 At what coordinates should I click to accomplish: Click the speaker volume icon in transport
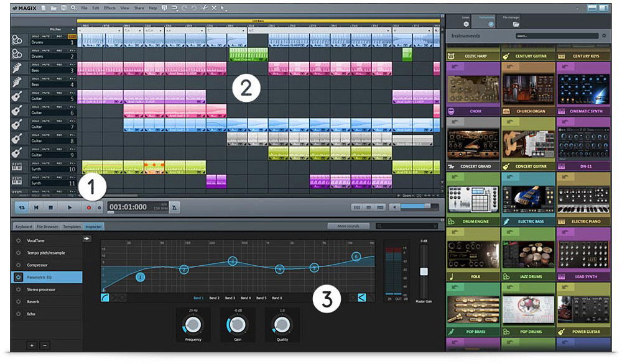coord(394,207)
